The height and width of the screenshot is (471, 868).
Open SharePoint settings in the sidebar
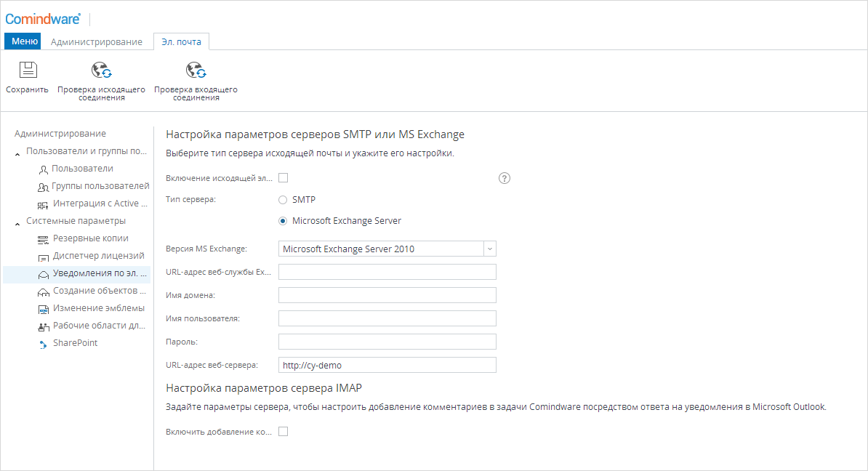(76, 343)
